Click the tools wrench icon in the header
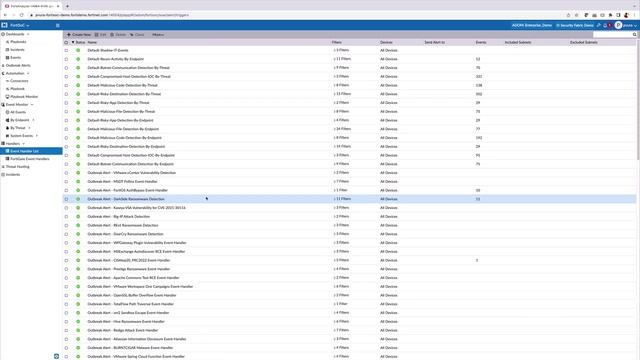This screenshot has height=360, width=640. point(599,25)
